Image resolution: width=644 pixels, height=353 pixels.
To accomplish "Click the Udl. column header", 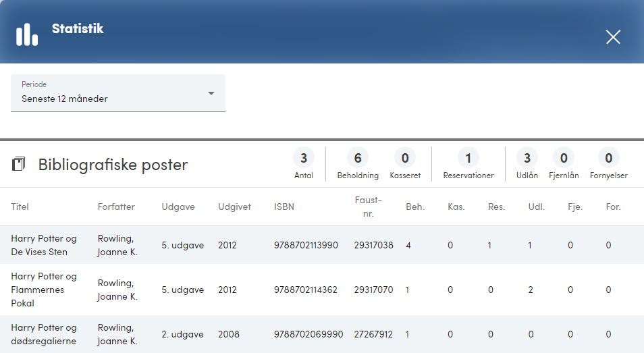I will click(x=537, y=207).
